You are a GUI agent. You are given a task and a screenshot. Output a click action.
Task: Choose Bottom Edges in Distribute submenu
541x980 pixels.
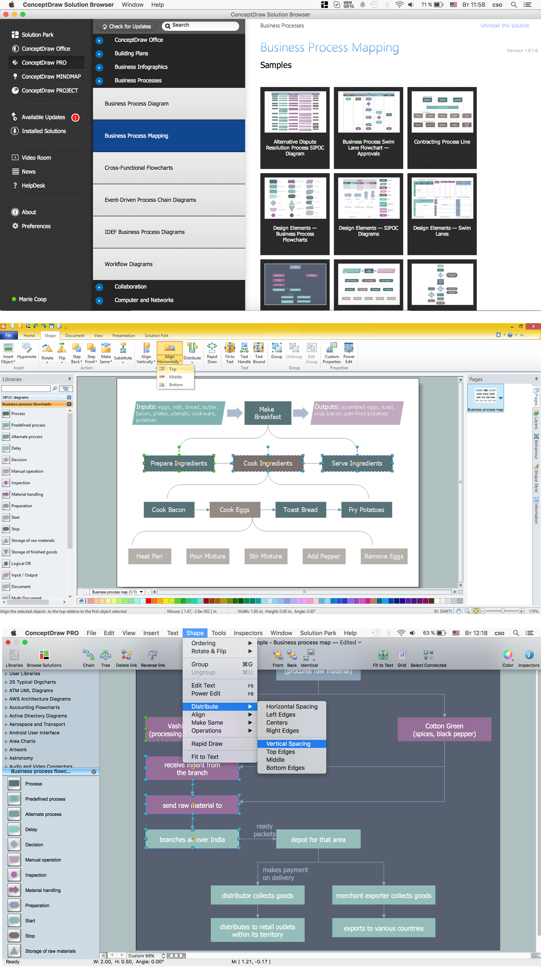point(292,768)
